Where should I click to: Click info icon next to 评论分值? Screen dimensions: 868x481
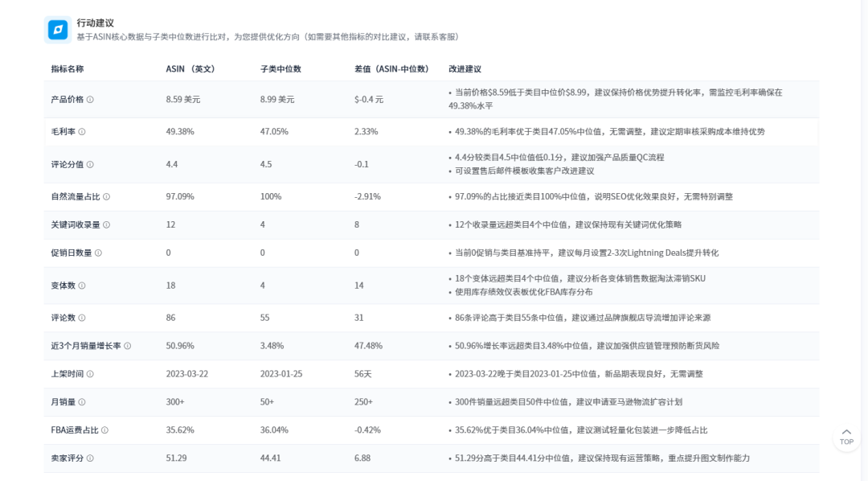[x=90, y=165]
